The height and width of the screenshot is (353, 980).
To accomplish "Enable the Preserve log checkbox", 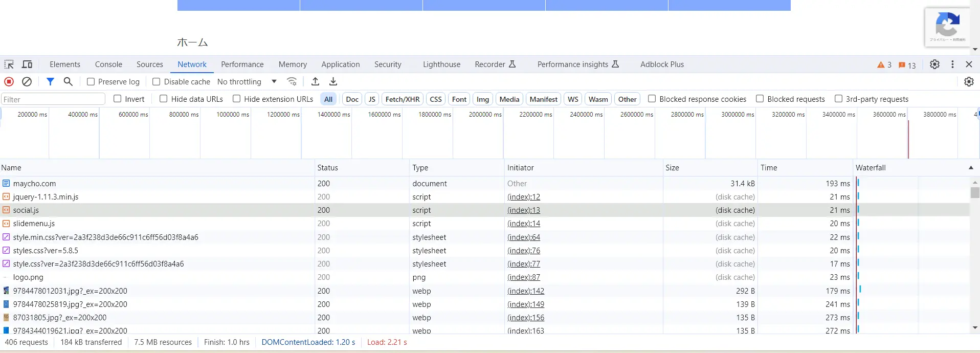I will click(x=91, y=82).
